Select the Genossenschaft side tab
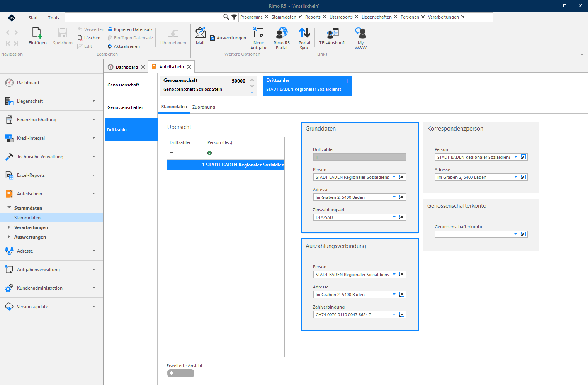Image resolution: width=588 pixels, height=385 pixels. click(x=131, y=85)
